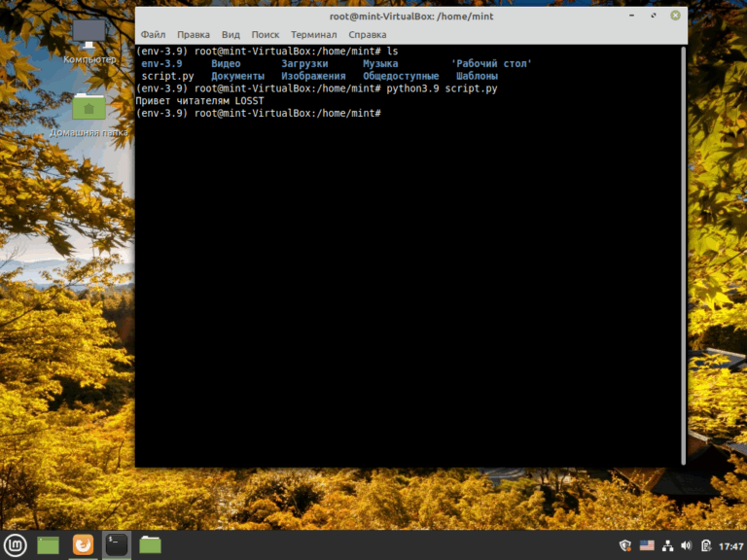This screenshot has height=560, width=747.
Task: Close the terminal window
Action: pyautogui.click(x=676, y=16)
